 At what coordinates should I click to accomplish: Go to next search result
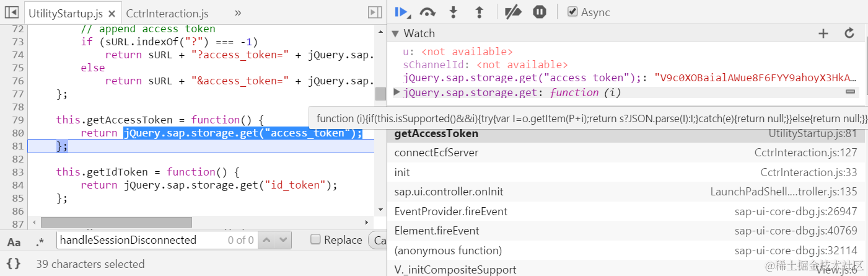[284, 239]
